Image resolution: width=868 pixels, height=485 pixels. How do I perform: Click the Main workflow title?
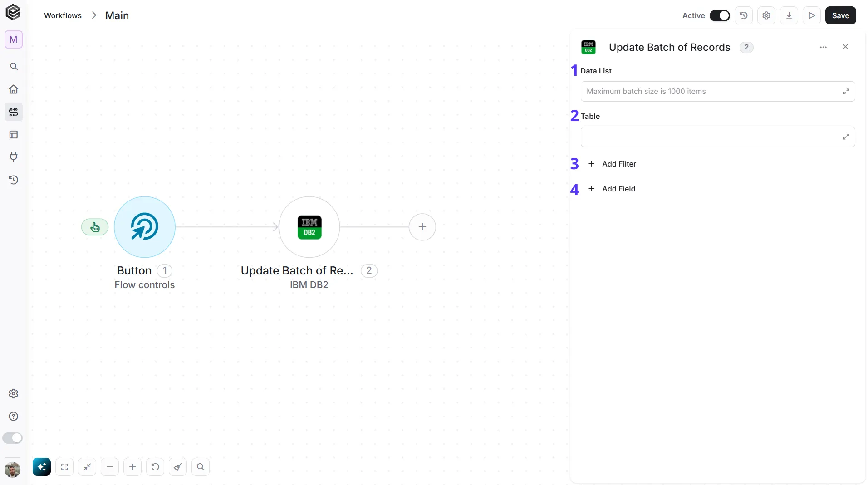click(117, 15)
